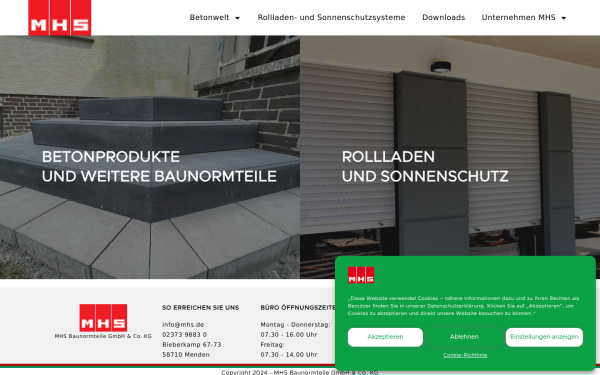Click the UND SONNENSCHUTZ heading line
The height and width of the screenshot is (375, 600).
(x=425, y=176)
